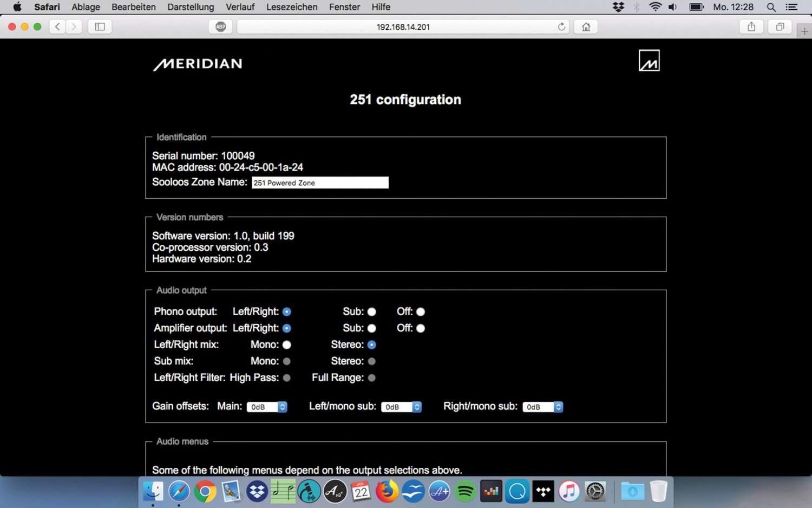This screenshot has height=508, width=812.
Task: Click the Meridian wordmark logo
Action: (x=198, y=64)
